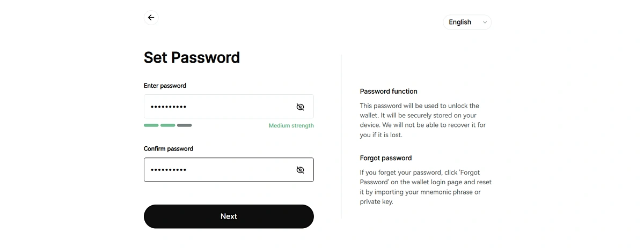Click the Medium strength indicator text
Screen dimensions: 644x248
point(291,125)
